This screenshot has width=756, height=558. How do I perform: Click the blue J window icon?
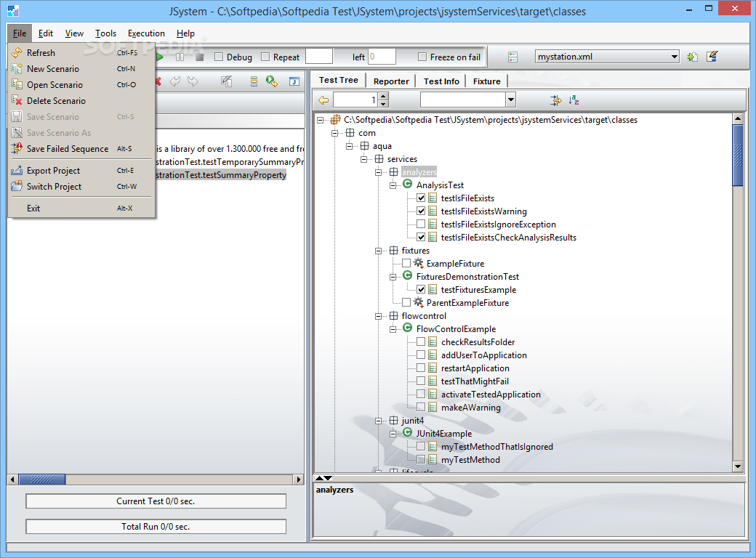pyautogui.click(x=294, y=81)
